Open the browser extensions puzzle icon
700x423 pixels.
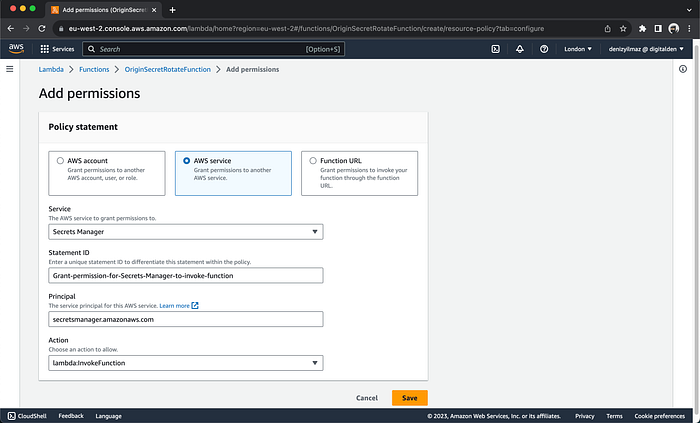point(642,29)
